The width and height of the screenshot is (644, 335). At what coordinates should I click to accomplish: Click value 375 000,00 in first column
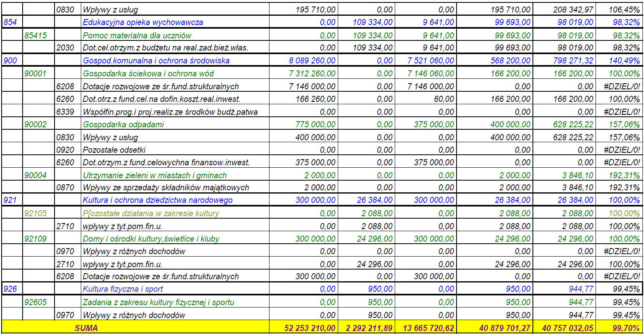pos(316,162)
